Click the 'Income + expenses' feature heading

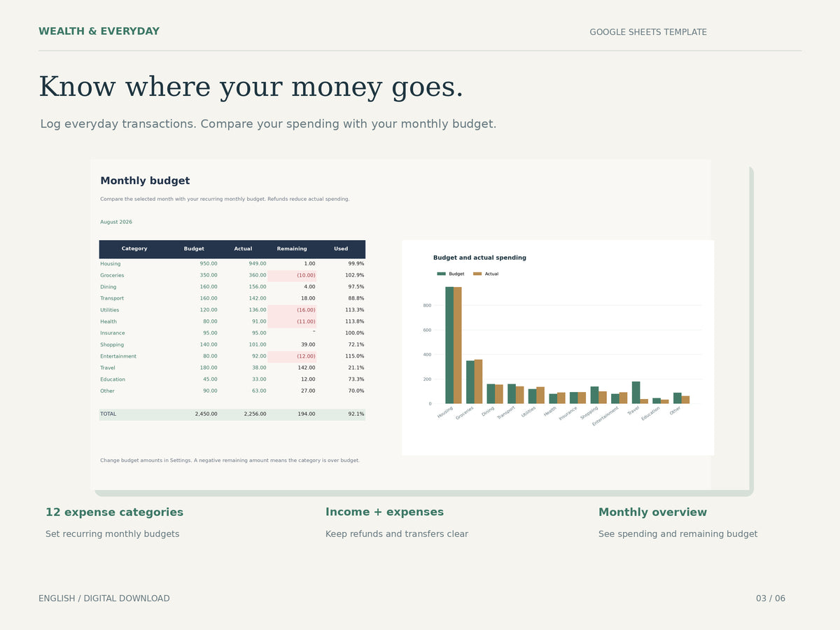point(384,512)
